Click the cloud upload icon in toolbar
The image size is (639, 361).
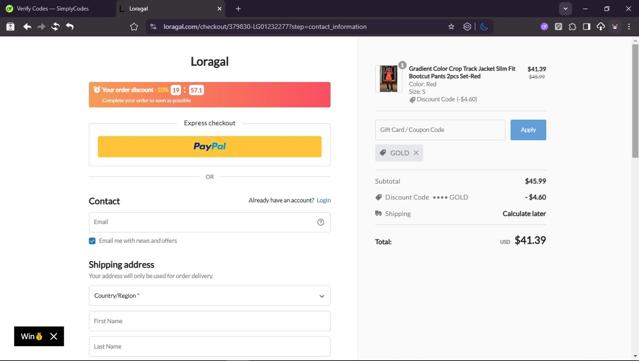[x=601, y=26]
